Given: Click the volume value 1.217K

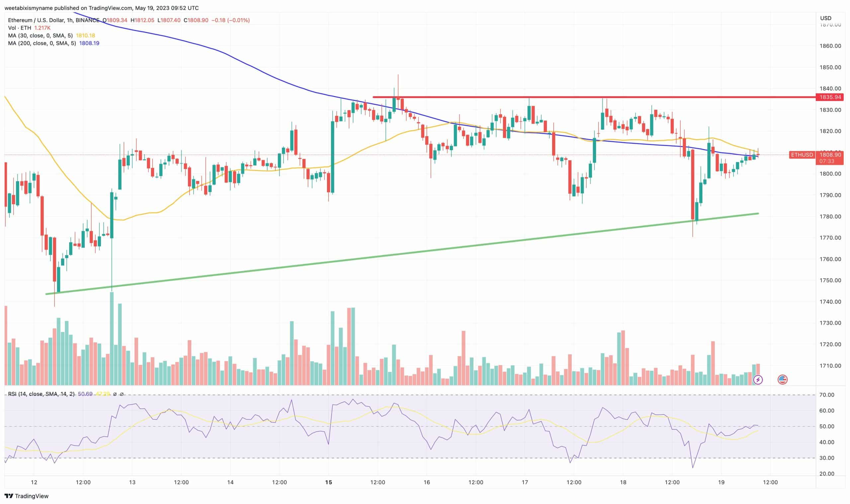Looking at the screenshot, I should tap(42, 28).
